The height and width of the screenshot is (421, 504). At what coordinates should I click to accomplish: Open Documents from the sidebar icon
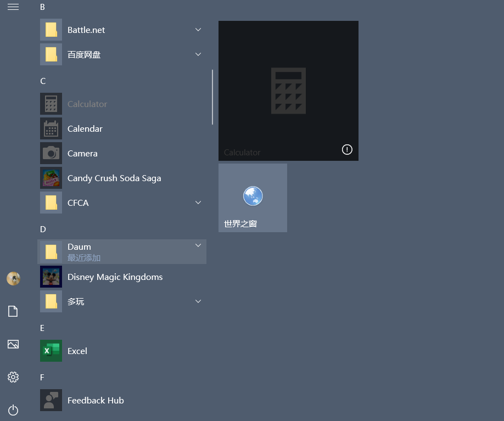pos(13,311)
